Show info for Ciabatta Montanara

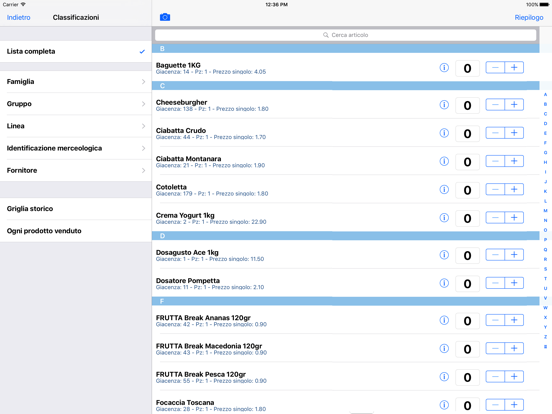(x=444, y=161)
